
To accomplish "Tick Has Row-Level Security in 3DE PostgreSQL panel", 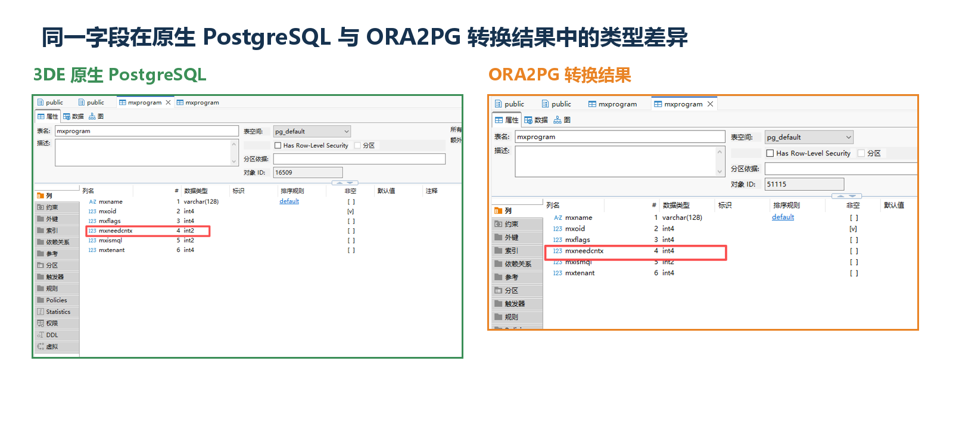I will pyautogui.click(x=278, y=146).
